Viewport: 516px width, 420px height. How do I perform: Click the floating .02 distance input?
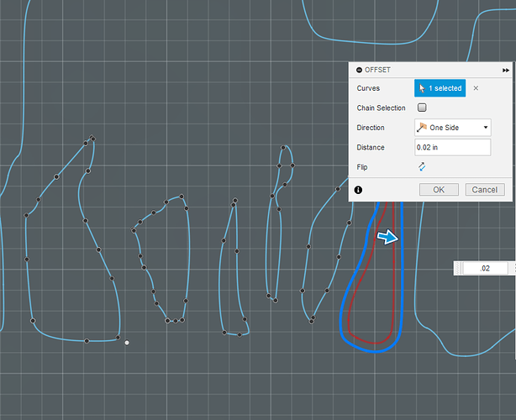pos(486,268)
